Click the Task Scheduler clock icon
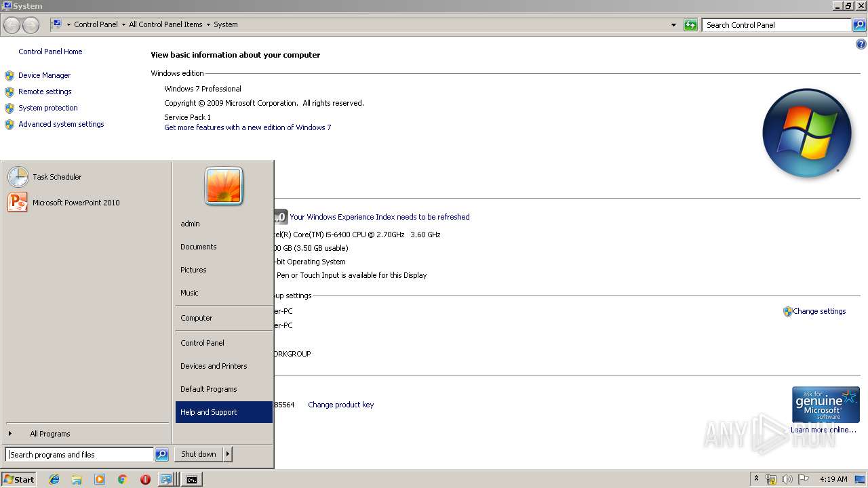 click(18, 177)
